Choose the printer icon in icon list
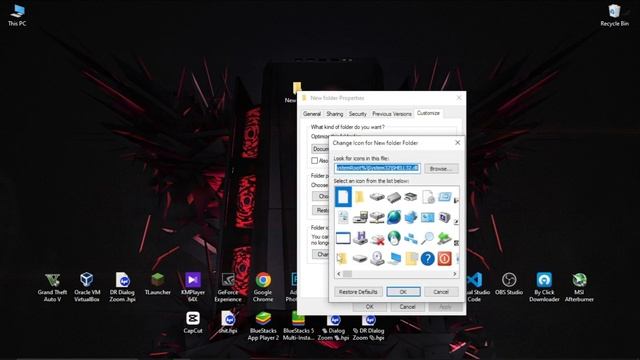Image resolution: width=640 pixels, height=360 pixels. tap(411, 197)
